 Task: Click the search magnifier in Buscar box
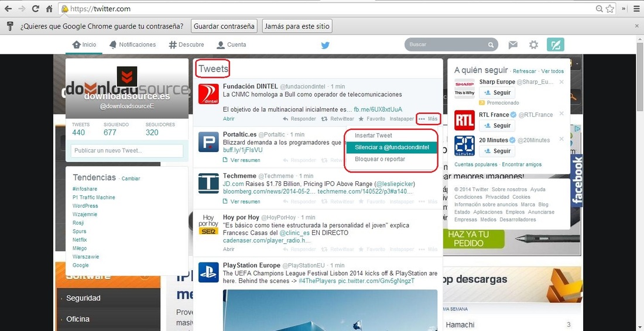pyautogui.click(x=491, y=44)
